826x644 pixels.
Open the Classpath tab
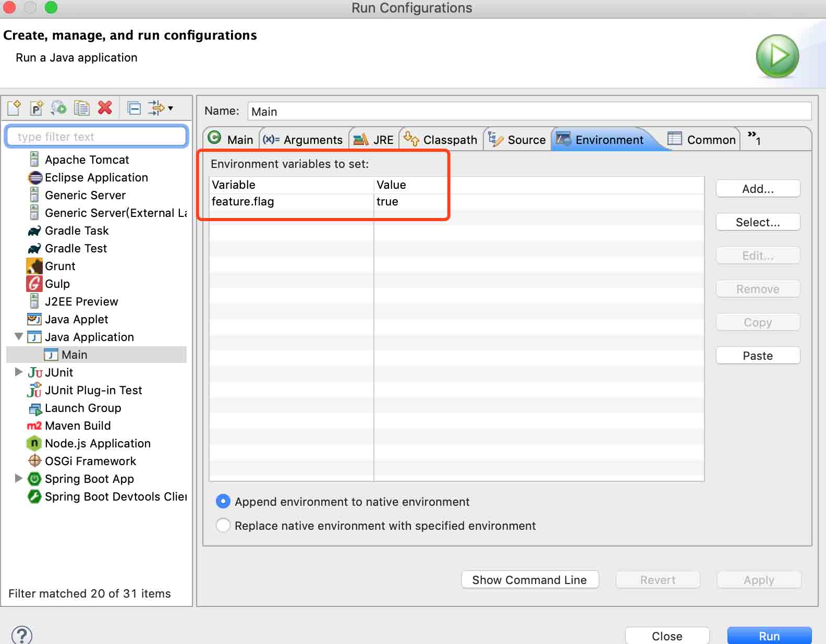click(441, 139)
